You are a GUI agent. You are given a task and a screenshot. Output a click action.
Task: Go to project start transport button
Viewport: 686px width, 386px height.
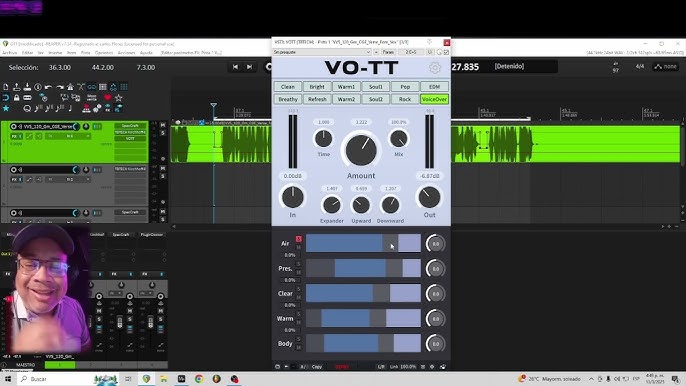click(235, 67)
